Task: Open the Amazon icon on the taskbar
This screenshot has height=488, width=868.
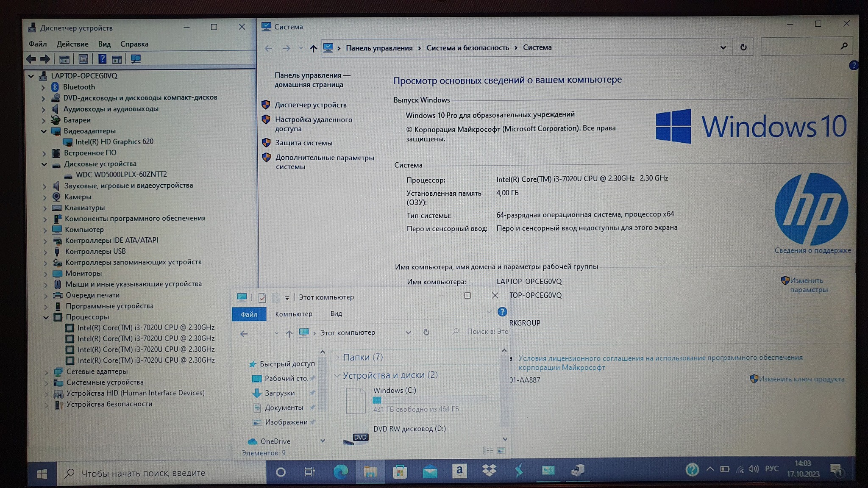Action: 459,471
